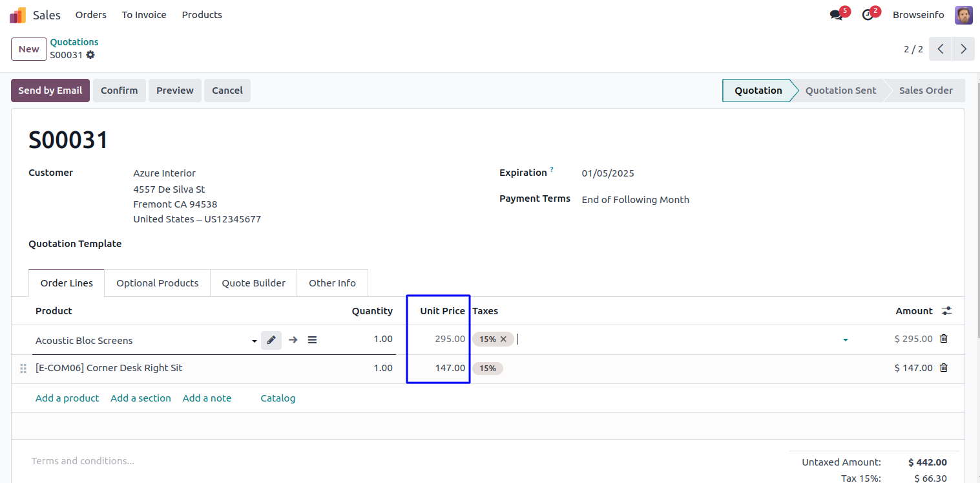Expand the product dropdown for Acoustic Bloc Screens
Screen dimensions: 980x483
pyautogui.click(x=255, y=341)
